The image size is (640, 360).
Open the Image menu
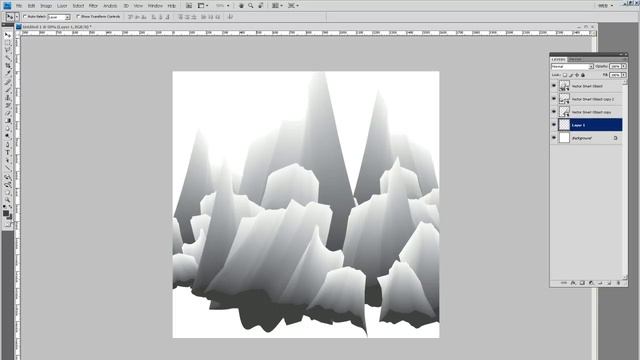(x=46, y=6)
